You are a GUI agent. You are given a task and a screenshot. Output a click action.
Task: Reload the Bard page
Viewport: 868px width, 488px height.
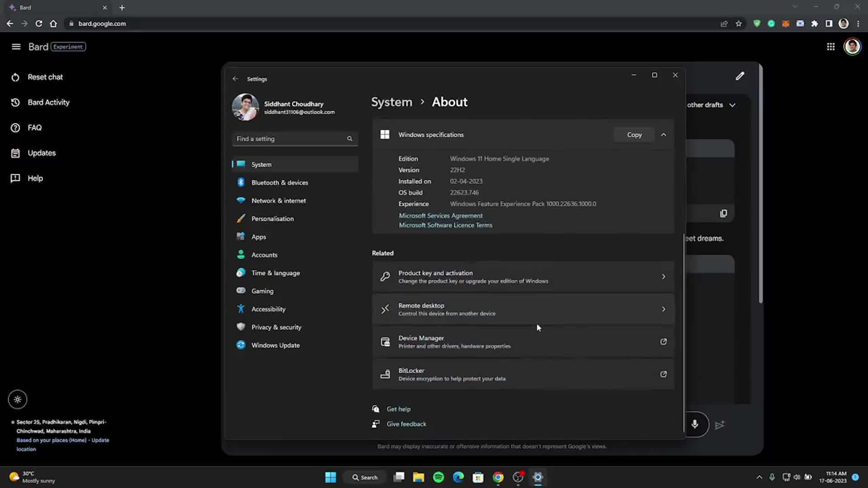[x=39, y=23]
